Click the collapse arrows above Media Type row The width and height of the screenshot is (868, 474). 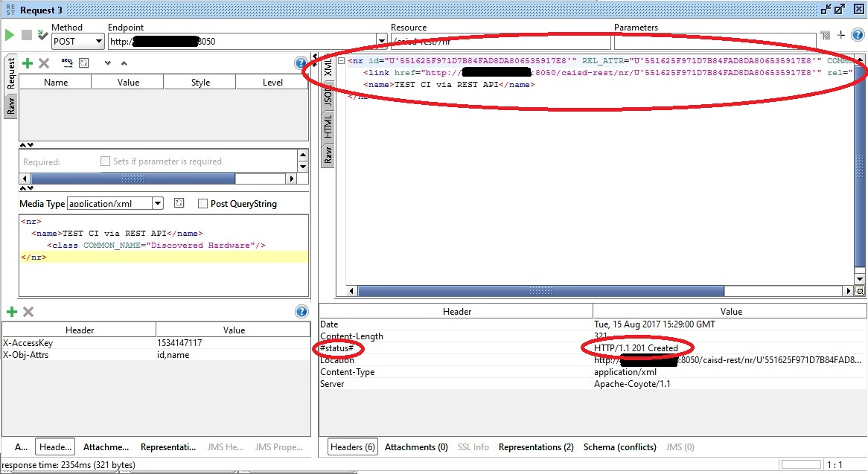coord(27,188)
